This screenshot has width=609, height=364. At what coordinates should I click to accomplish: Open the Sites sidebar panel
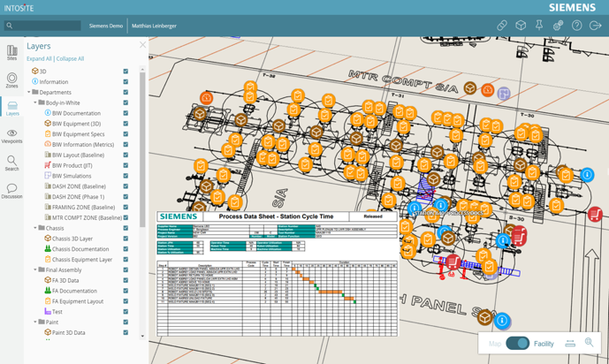[11, 52]
